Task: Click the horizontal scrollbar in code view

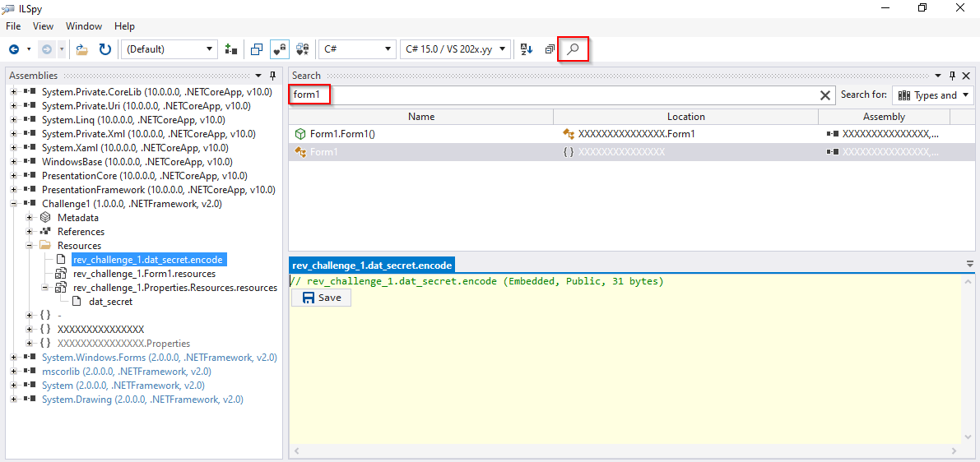Action: 626,450
